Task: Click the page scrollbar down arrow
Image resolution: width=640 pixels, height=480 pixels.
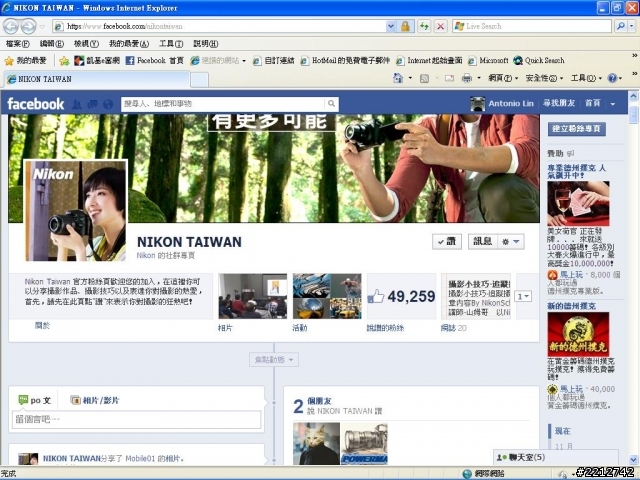Action: pos(633,460)
